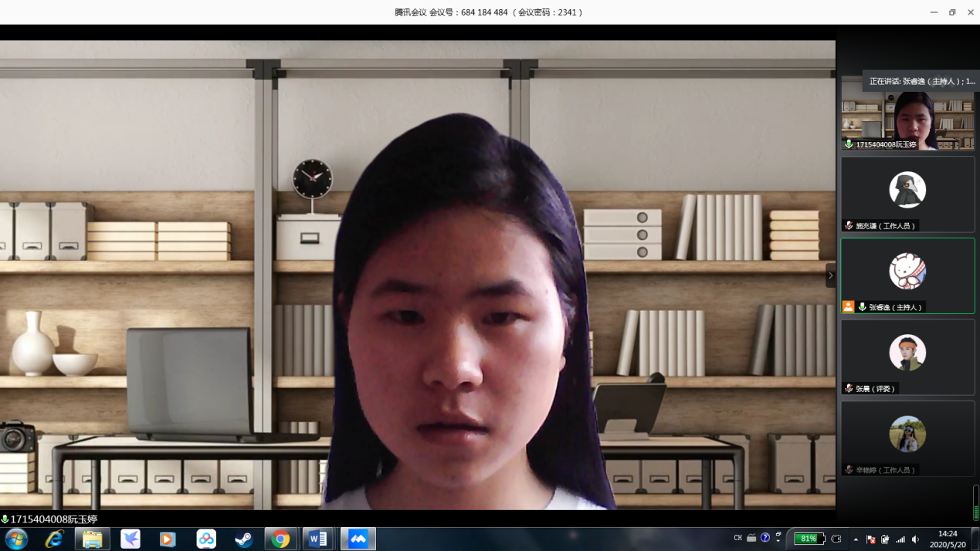Click the system volume speaker icon

[915, 539]
